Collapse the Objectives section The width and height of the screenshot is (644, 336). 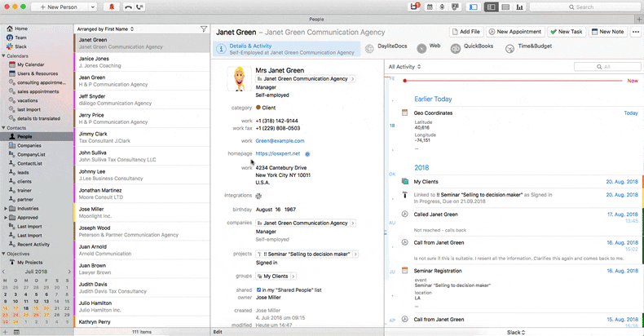4,254
